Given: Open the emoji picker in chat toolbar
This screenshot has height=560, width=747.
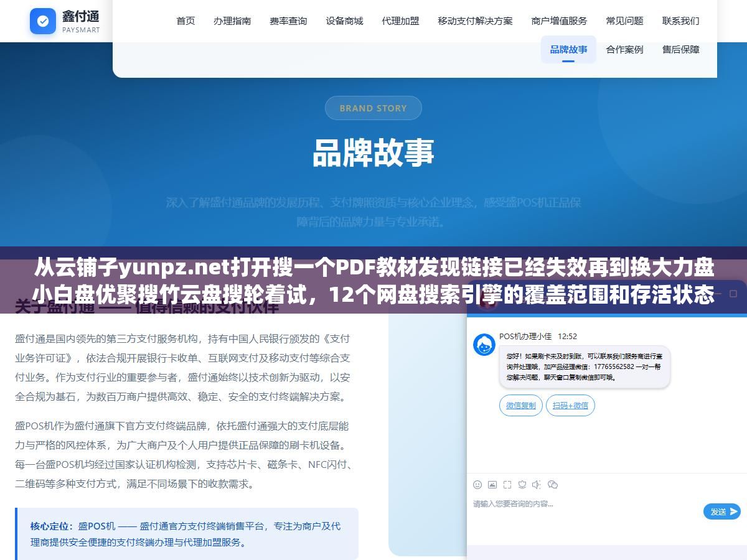Looking at the screenshot, I should [477, 484].
